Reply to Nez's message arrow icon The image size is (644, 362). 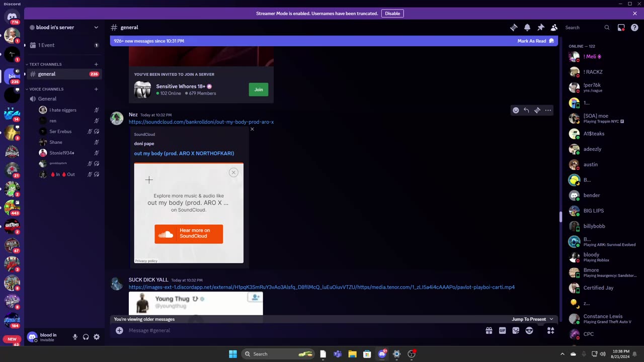[526, 110]
